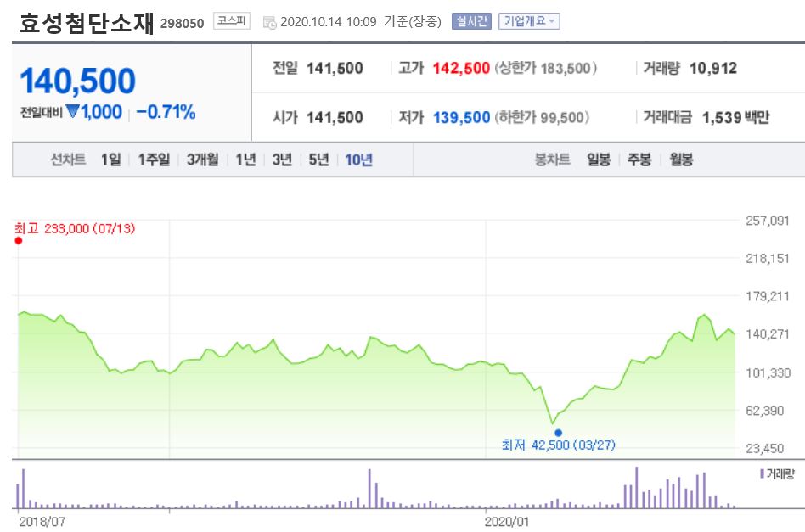Click the 하한가 99,500 lower limit text
Image resolution: width=805 pixels, height=532 pixels.
tap(542, 117)
